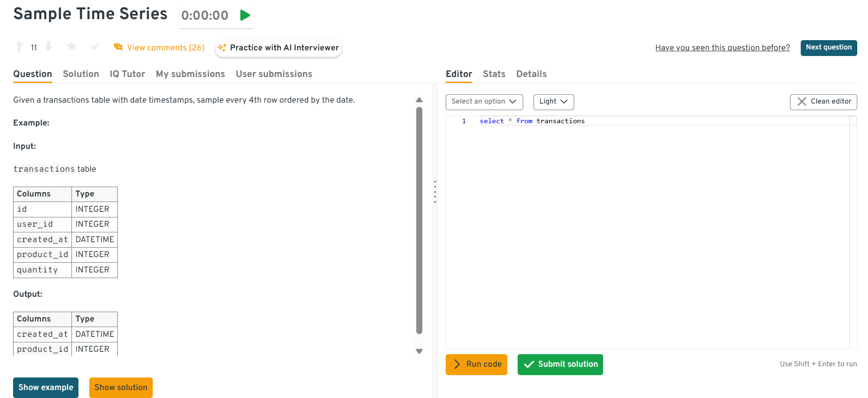The image size is (868, 398).
Task: Switch to the Solution tab
Action: coord(81,74)
